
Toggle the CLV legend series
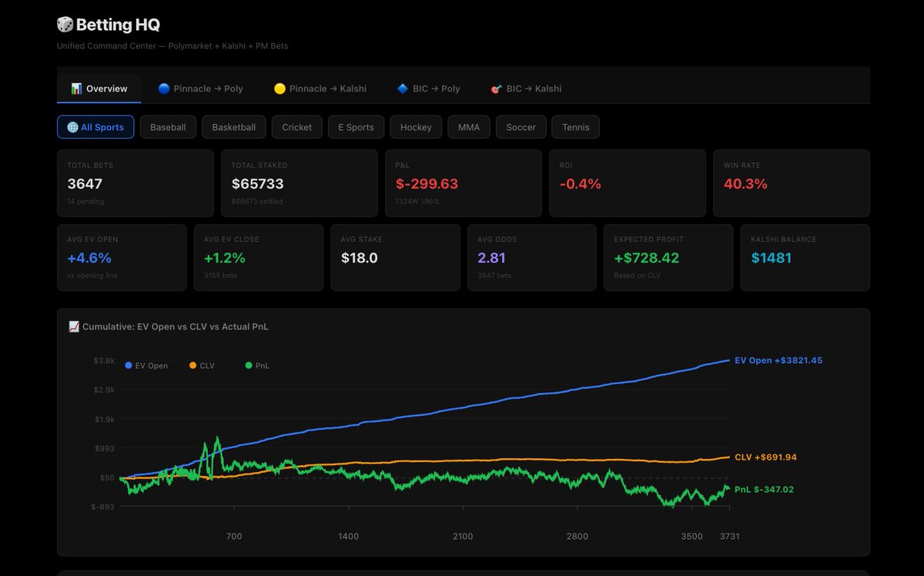pos(202,366)
